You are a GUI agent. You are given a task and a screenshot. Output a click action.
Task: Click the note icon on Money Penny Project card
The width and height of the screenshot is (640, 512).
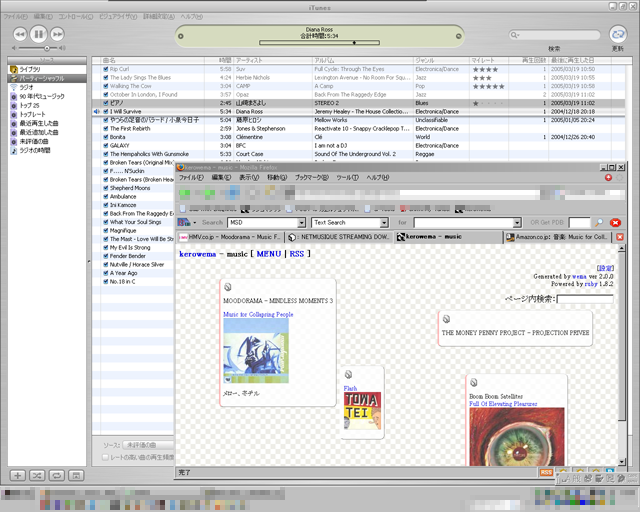point(446,318)
